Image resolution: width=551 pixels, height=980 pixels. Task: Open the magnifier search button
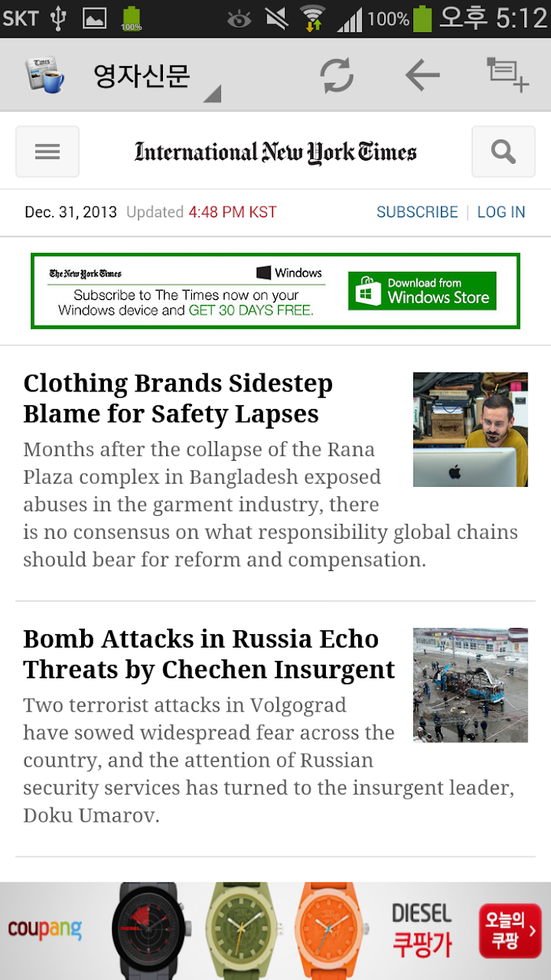503,151
